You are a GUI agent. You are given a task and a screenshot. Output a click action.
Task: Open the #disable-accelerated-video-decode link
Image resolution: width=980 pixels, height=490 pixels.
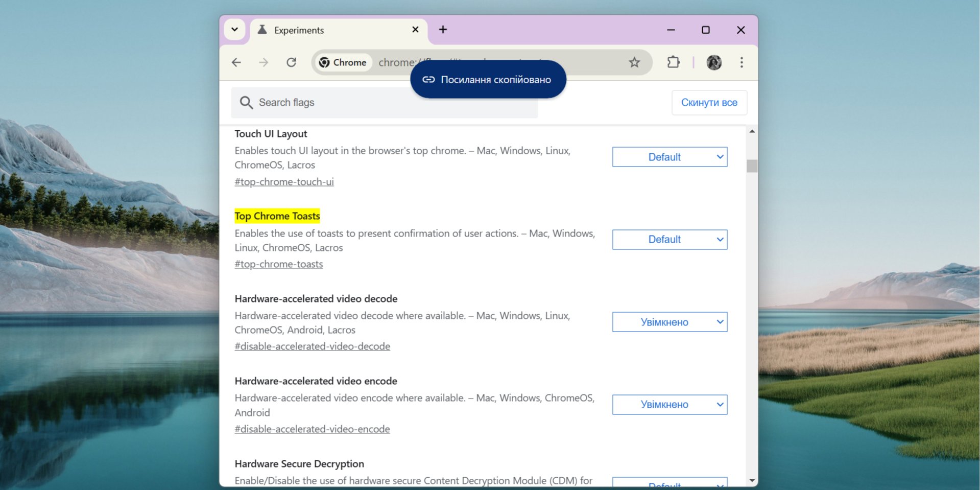coord(312,346)
